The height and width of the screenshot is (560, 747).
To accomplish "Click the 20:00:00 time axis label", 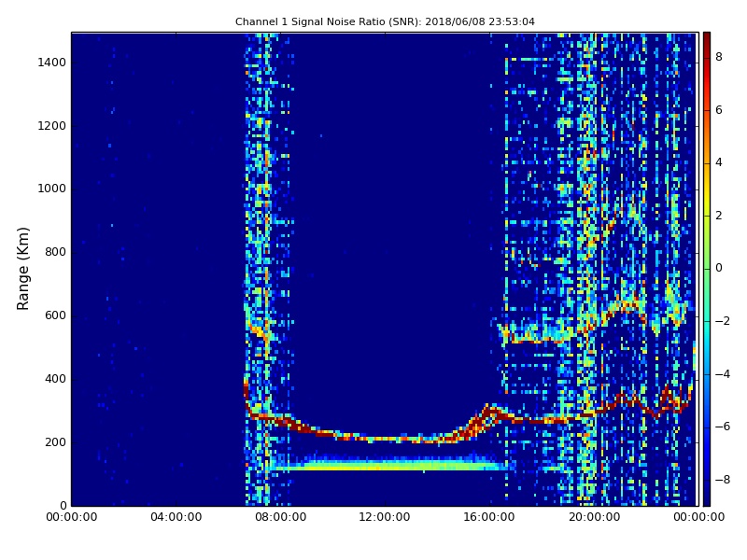I will pyautogui.click(x=594, y=517).
